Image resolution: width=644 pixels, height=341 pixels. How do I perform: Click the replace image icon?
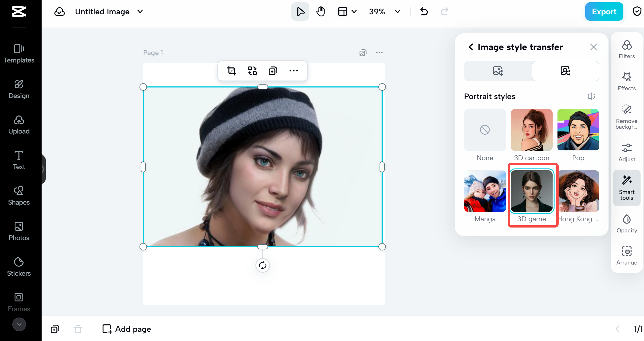[x=252, y=70]
